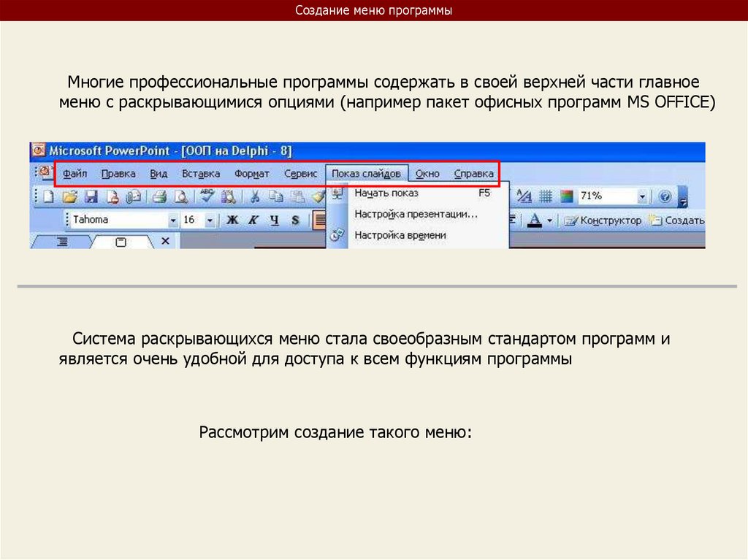
Task: Open the Справка menu
Action: [473, 174]
